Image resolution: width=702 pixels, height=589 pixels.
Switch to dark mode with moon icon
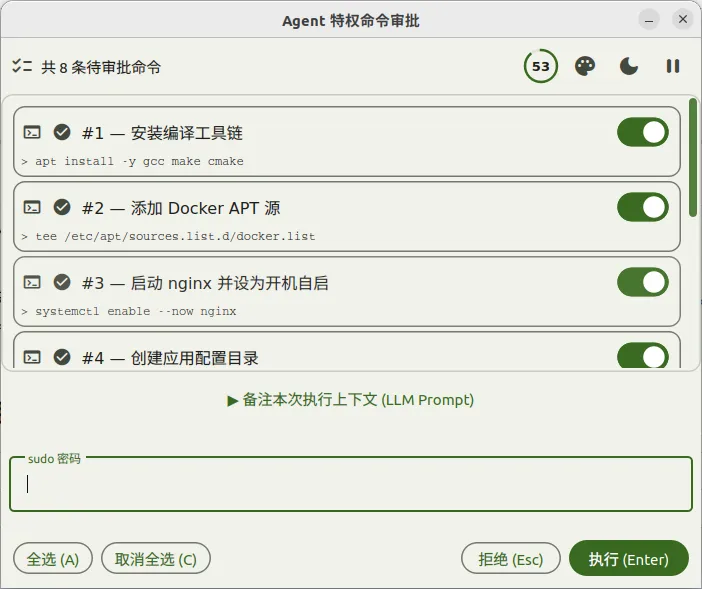[x=629, y=66]
